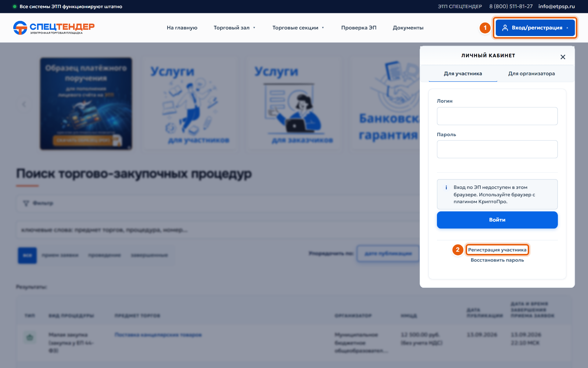
Task: Open the Поставка канцелярских товаров link
Action: (x=158, y=335)
